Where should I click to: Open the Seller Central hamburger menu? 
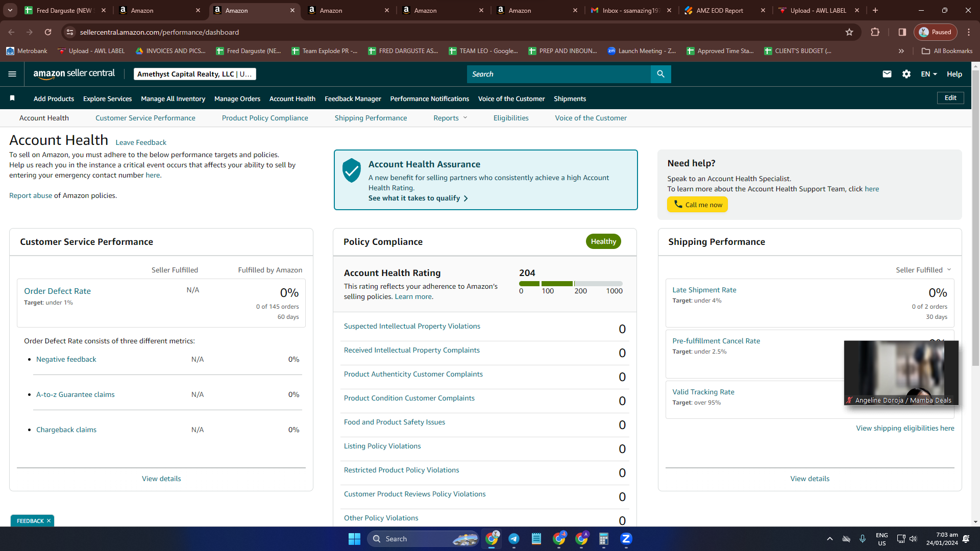pos(12,74)
